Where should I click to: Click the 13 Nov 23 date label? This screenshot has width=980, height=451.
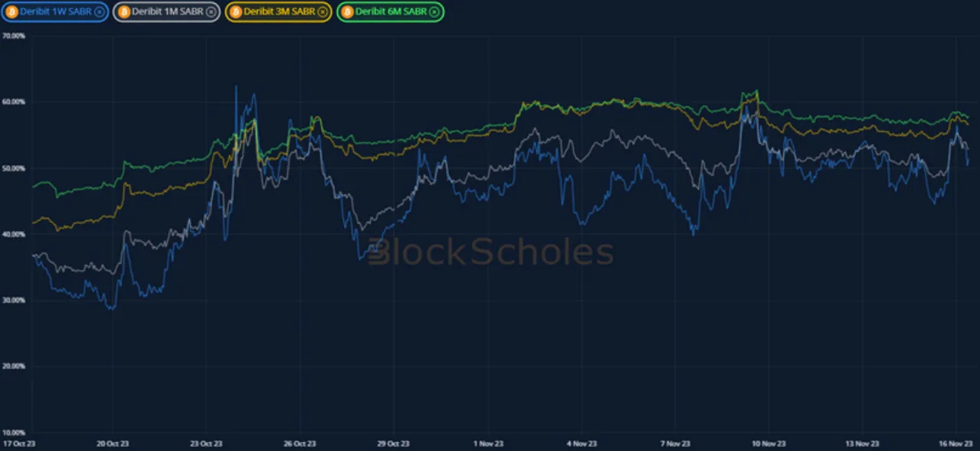[x=863, y=444]
